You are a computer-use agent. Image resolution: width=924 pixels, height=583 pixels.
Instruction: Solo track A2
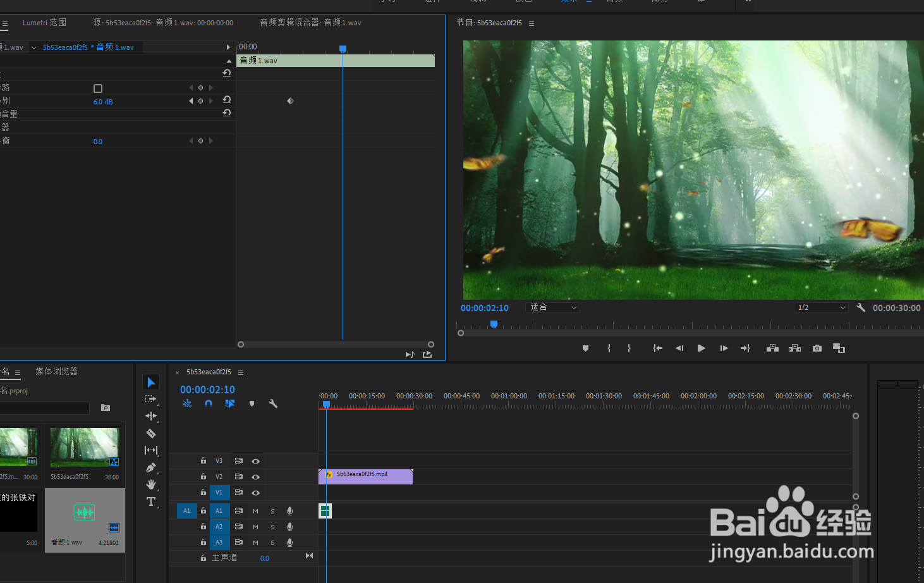273,527
